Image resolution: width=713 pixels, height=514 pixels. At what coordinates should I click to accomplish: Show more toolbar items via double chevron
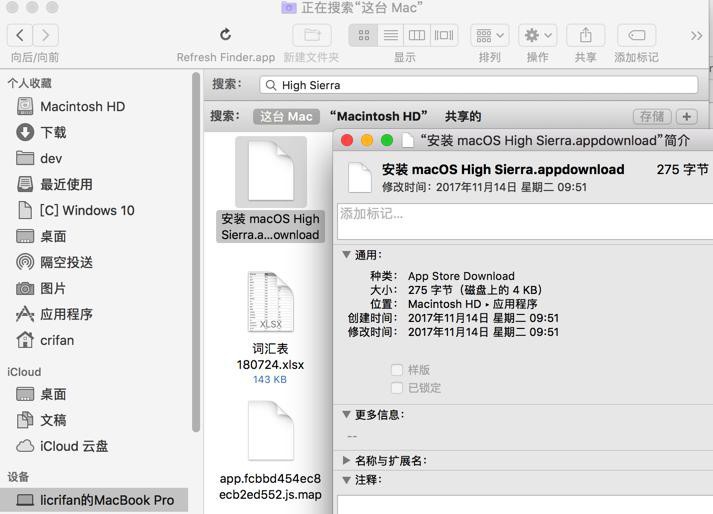[x=696, y=35]
